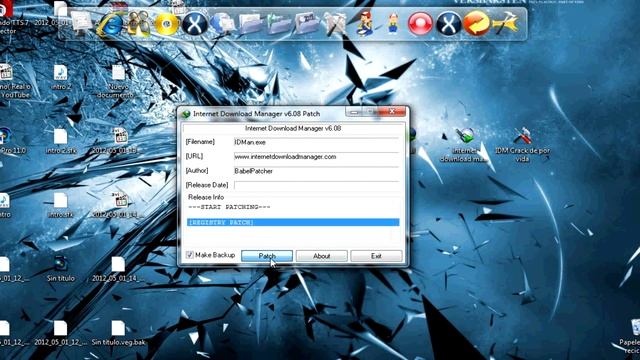Open the yellow tools dock icon
Viewport: 640px width, 360px height.
tap(505, 24)
